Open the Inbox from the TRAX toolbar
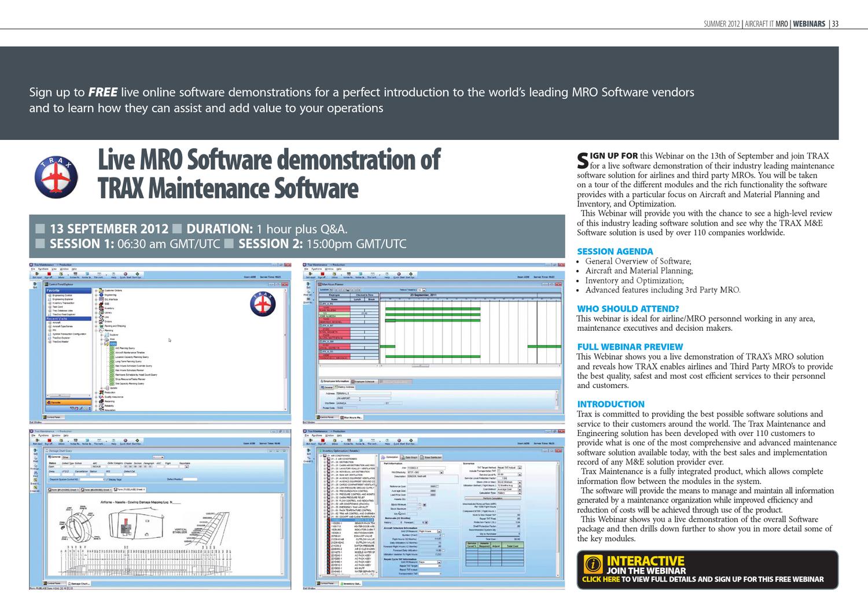The image size is (868, 613). point(61,274)
